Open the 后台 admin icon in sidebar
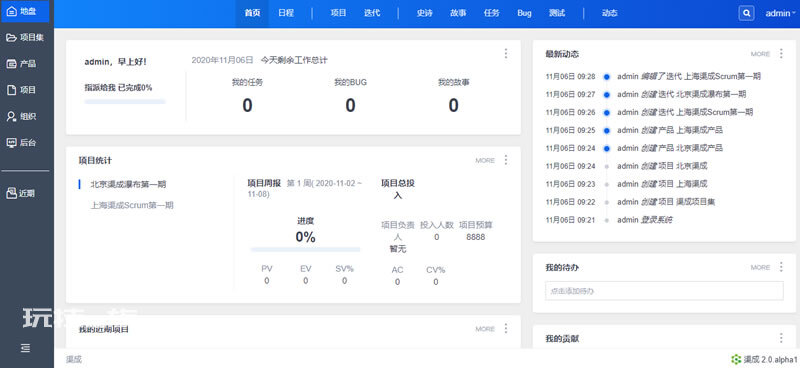800x368 pixels. [x=11, y=142]
